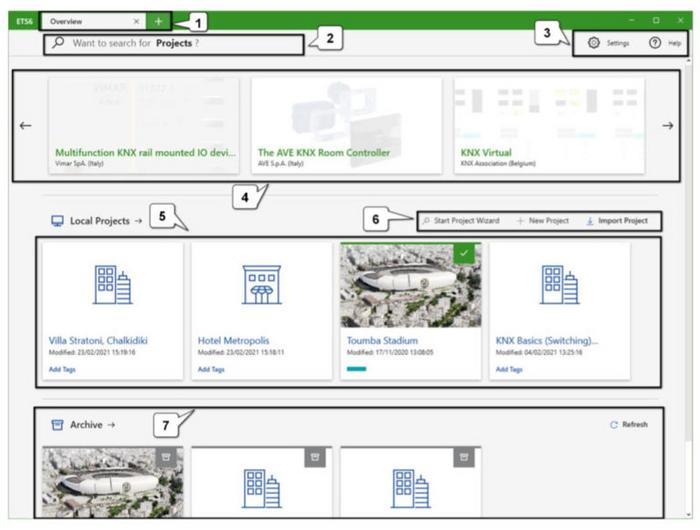700x530 pixels.
Task: Click teal tag color bar on Toumba Stadium
Action: click(x=356, y=369)
